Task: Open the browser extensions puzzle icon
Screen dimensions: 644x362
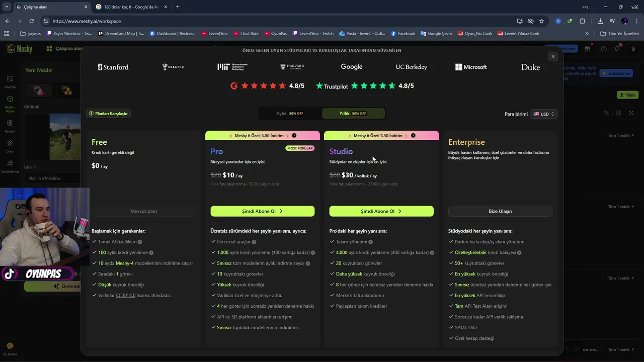Action: [x=582, y=21]
